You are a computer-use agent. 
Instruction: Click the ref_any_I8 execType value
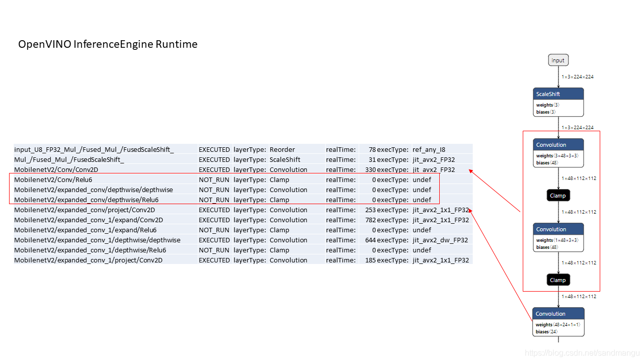[429, 149]
